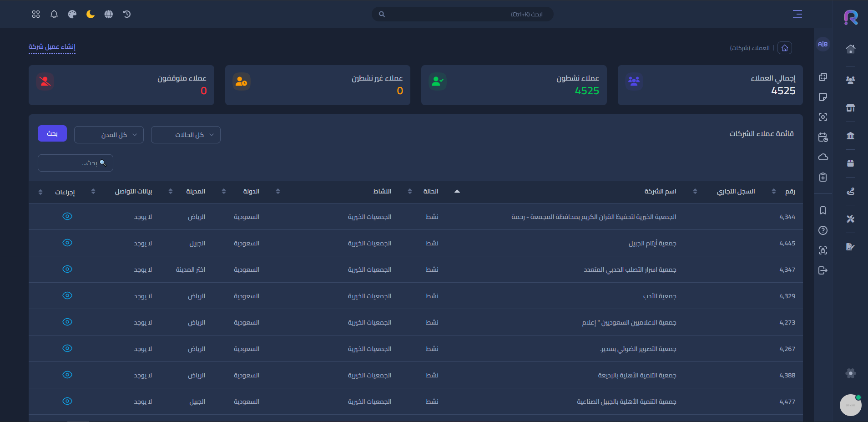Screen dimensions: 868x422
Task: Click the إنشاء عميل شركة link
Action: 52,46
